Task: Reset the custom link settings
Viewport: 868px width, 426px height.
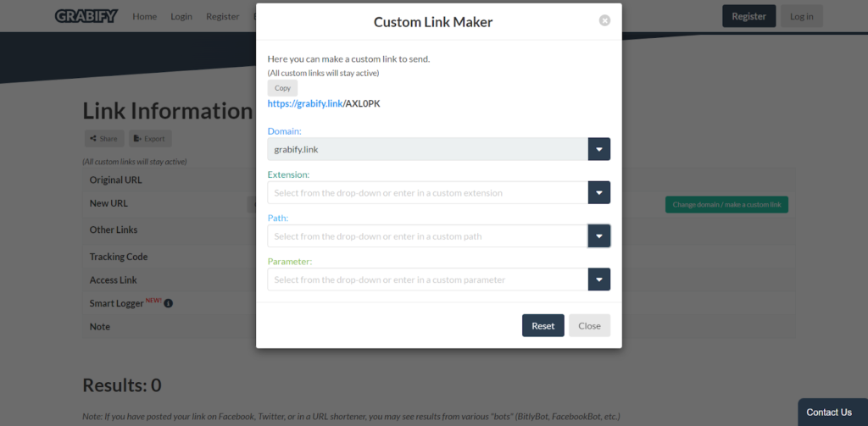Action: click(543, 325)
